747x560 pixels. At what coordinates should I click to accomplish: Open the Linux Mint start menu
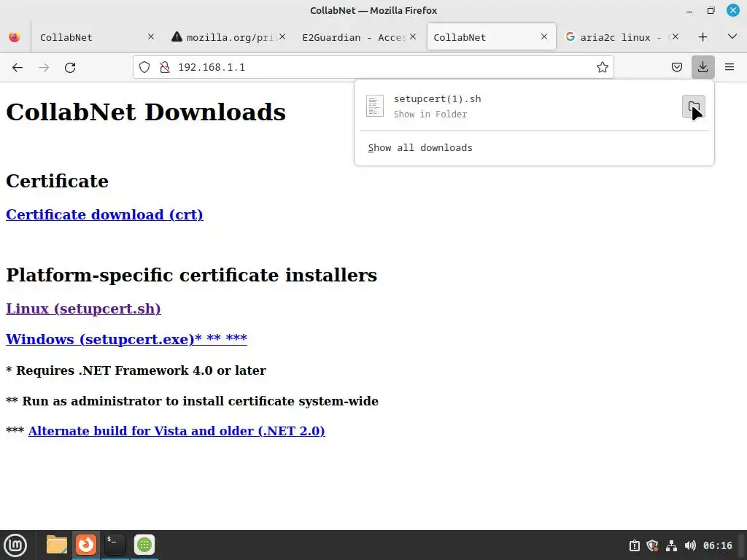coord(15,545)
